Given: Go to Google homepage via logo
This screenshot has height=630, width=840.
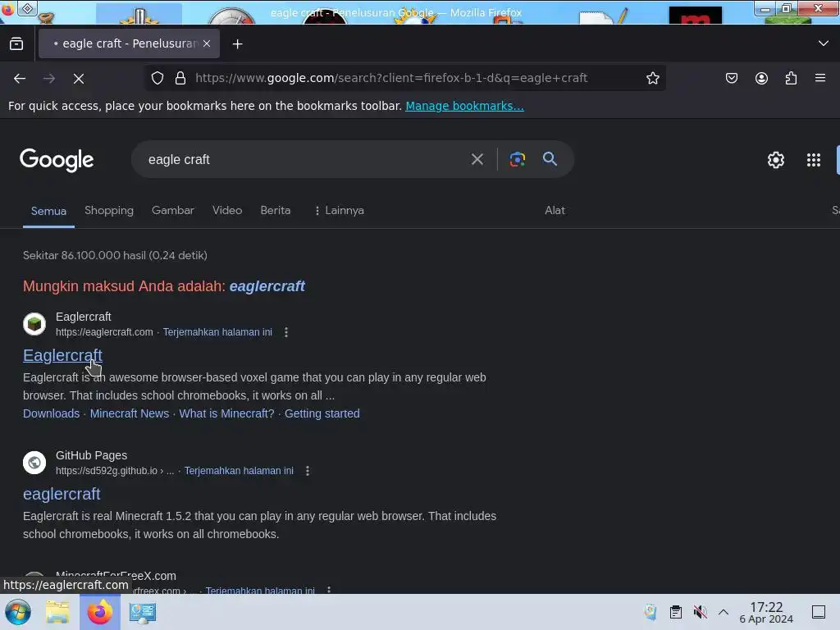Looking at the screenshot, I should click(57, 160).
